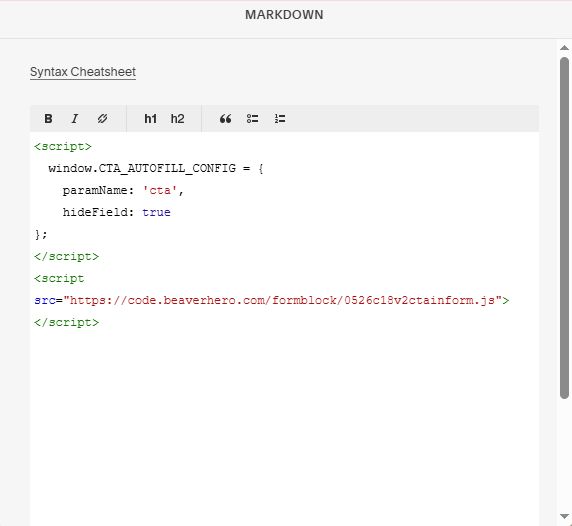
Task: Click the 'cta' string value in the code
Action: tap(160, 190)
